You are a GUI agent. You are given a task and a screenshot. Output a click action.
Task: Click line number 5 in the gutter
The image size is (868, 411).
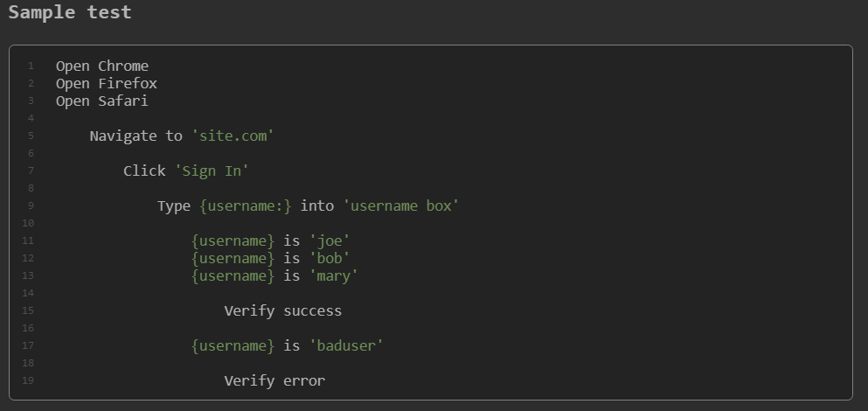pos(31,136)
